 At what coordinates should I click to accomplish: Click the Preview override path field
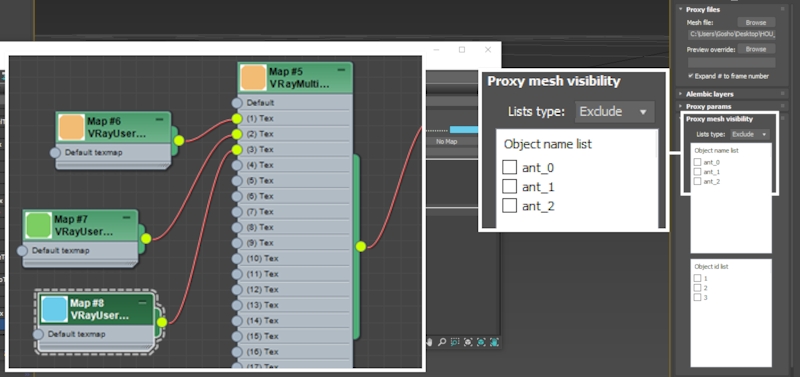click(x=732, y=62)
